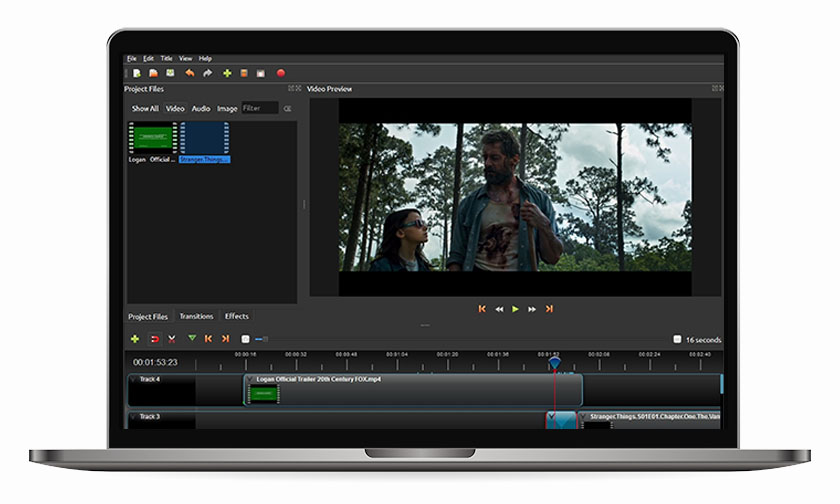Image resolution: width=840 pixels, height=504 pixels.
Task: Click the red Export Video button
Action: pyautogui.click(x=281, y=73)
